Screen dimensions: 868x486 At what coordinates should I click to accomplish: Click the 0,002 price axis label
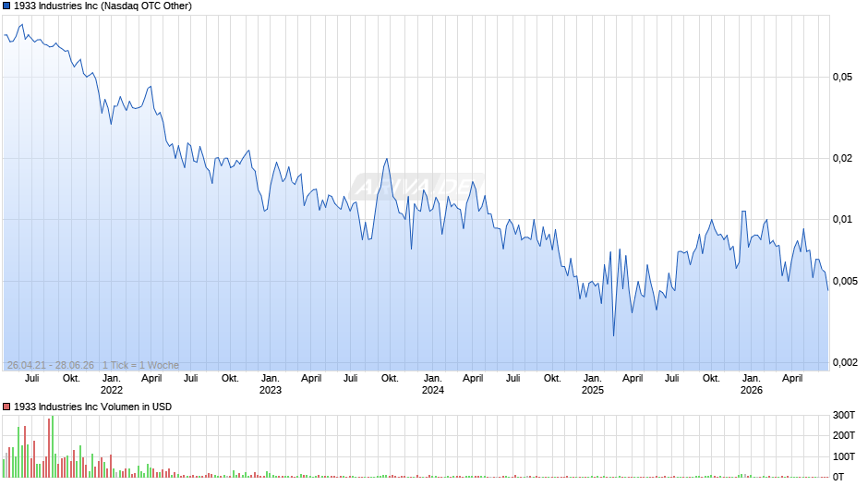(845, 362)
